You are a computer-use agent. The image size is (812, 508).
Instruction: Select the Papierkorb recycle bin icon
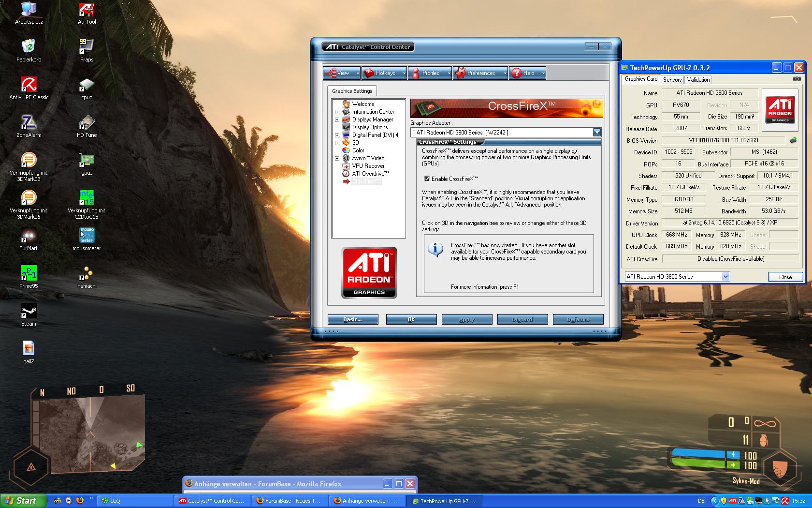click(29, 51)
